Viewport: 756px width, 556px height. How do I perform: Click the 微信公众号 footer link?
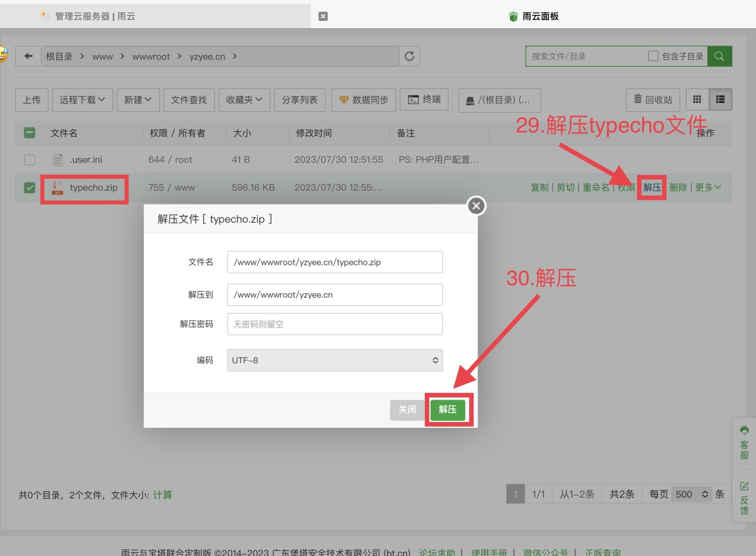[545, 552]
